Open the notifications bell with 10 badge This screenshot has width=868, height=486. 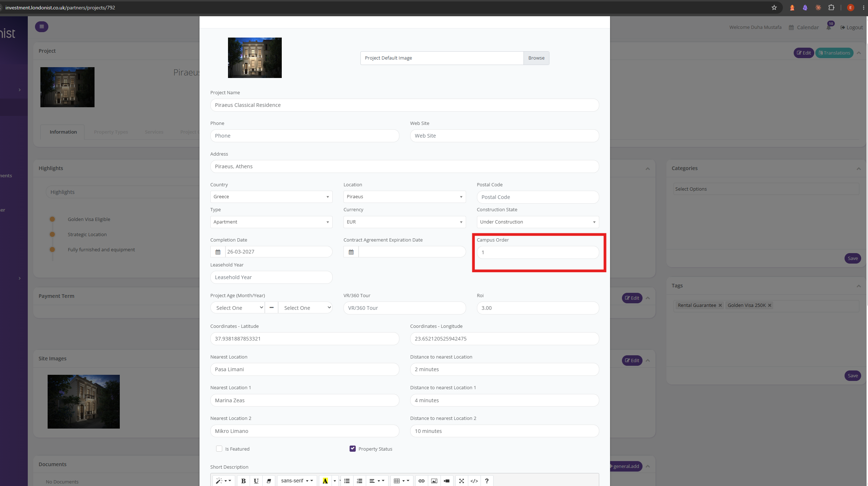tap(829, 27)
